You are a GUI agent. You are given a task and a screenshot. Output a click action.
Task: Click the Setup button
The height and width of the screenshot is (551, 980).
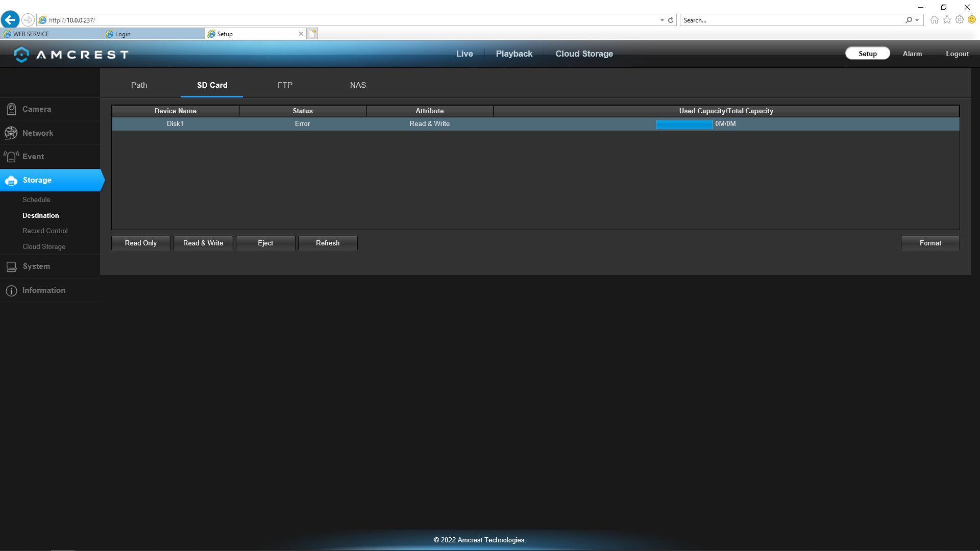867,54
